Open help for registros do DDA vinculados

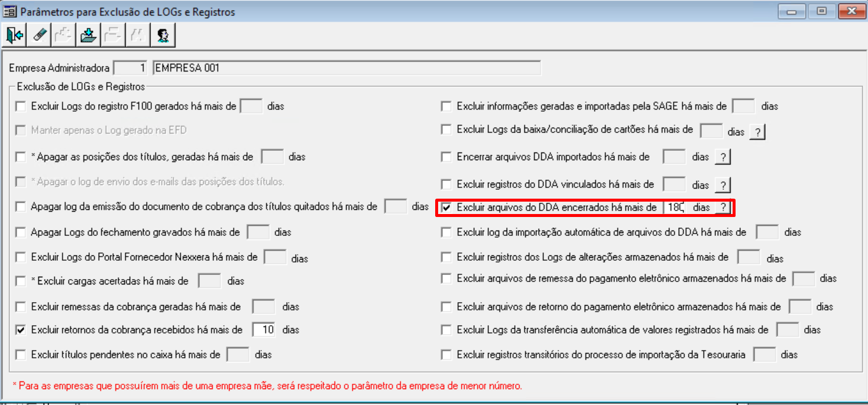723,185
